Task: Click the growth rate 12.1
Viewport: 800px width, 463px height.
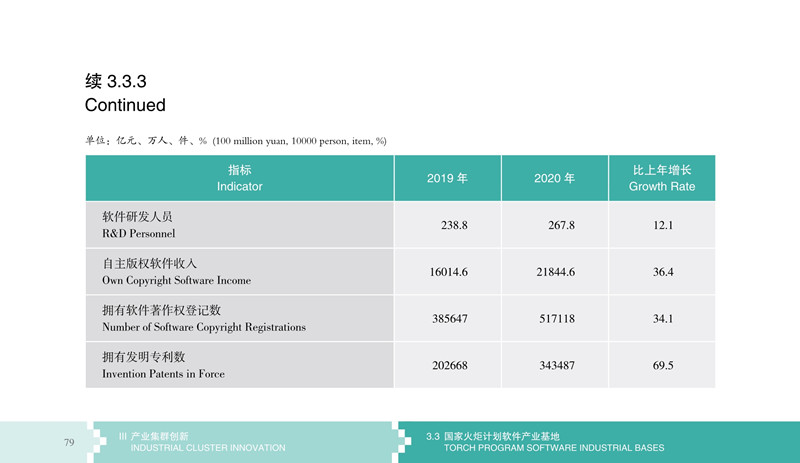Action: 663,225
